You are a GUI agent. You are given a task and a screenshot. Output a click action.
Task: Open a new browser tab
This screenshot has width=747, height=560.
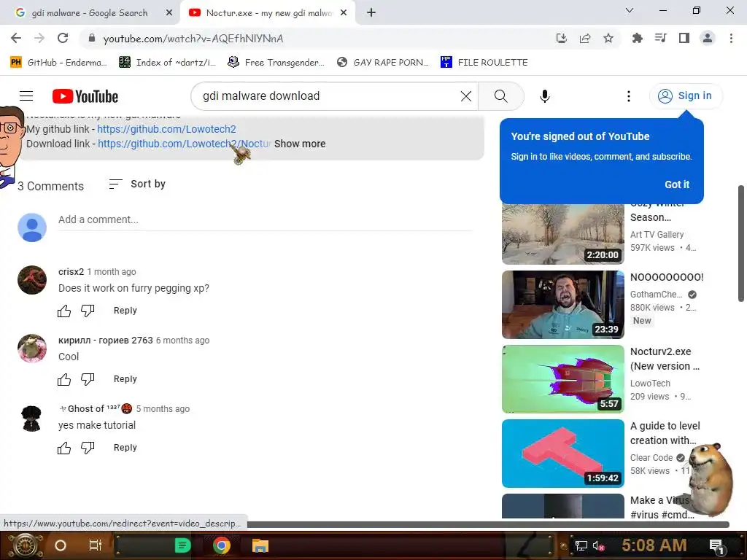click(x=371, y=12)
